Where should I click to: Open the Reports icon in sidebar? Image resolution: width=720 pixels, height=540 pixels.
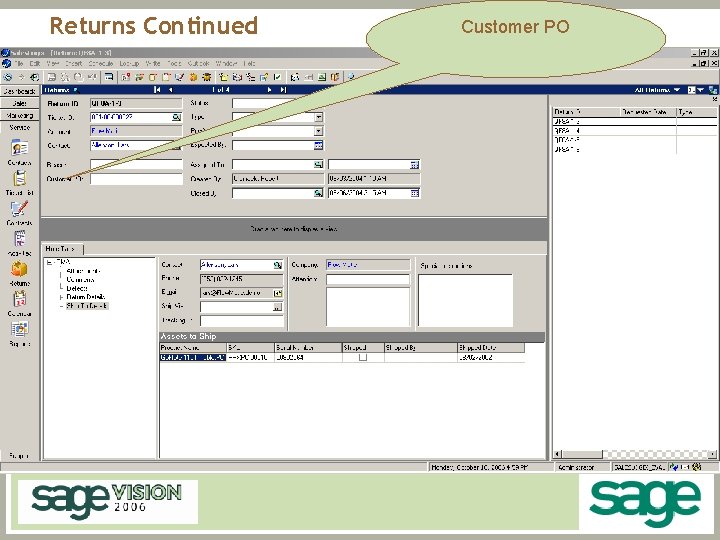click(x=19, y=329)
